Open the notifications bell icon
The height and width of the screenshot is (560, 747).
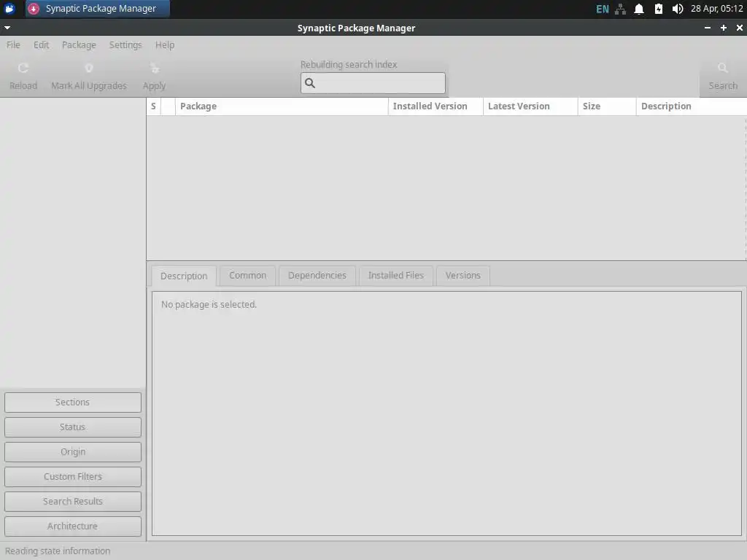click(x=639, y=9)
